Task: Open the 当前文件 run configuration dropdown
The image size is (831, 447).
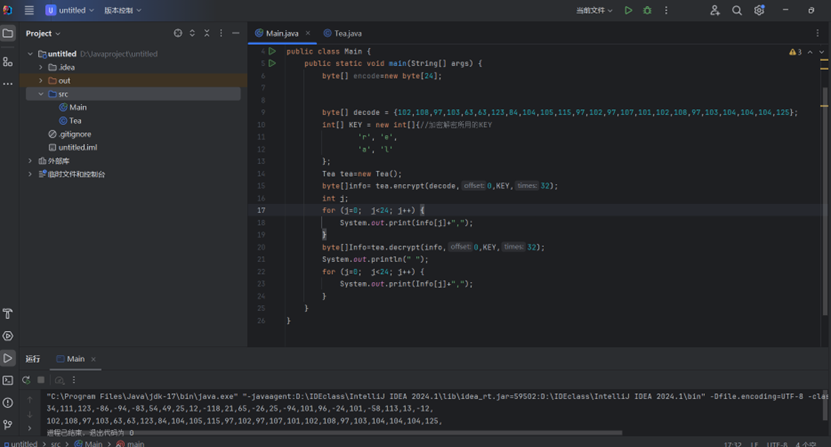Action: coord(594,10)
